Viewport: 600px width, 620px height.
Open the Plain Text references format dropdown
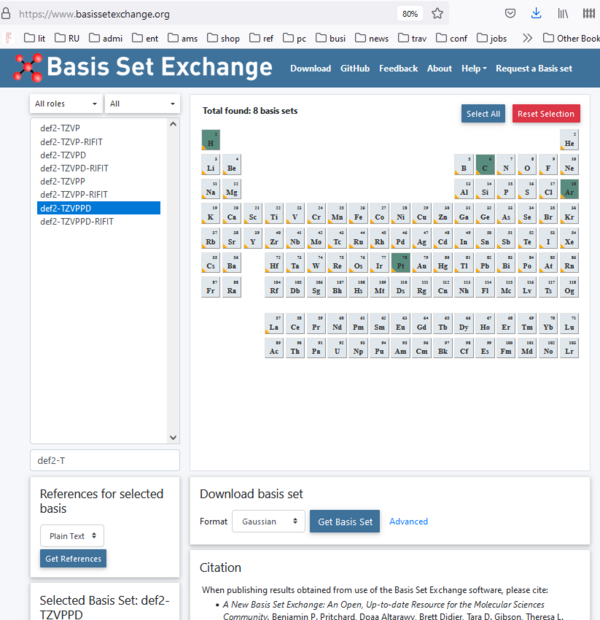[72, 536]
